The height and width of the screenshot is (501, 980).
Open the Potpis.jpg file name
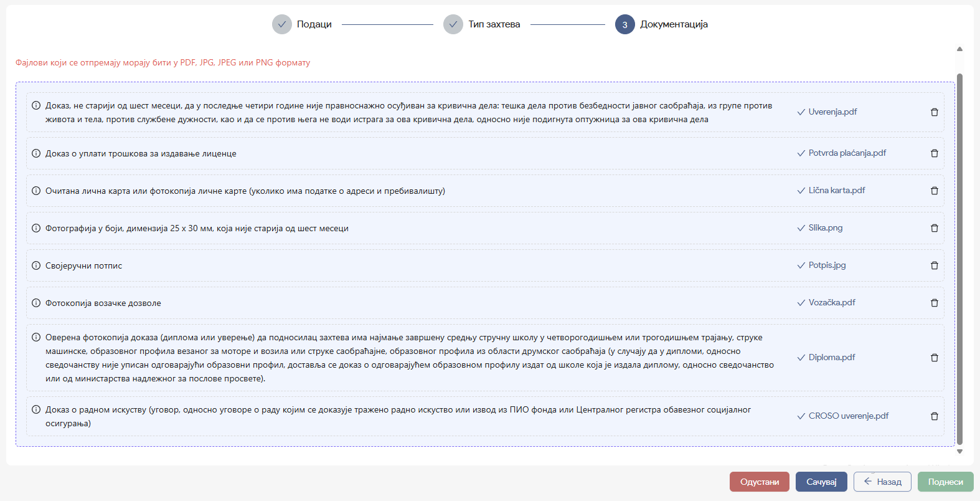tap(827, 265)
